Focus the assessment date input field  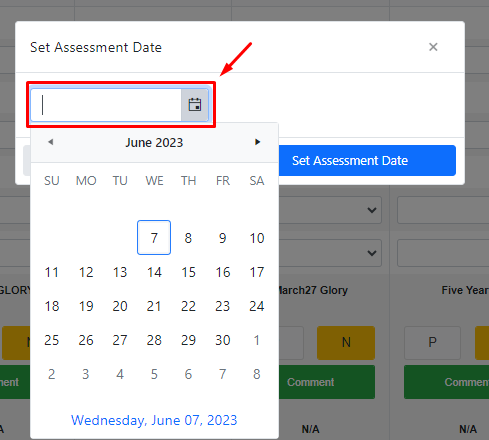point(106,105)
